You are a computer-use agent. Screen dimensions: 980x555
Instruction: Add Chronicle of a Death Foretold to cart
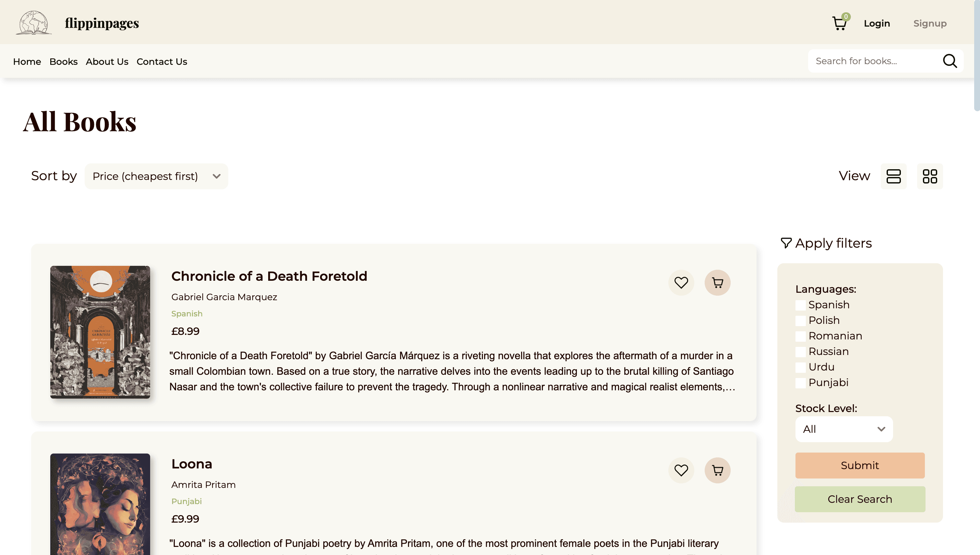(717, 282)
